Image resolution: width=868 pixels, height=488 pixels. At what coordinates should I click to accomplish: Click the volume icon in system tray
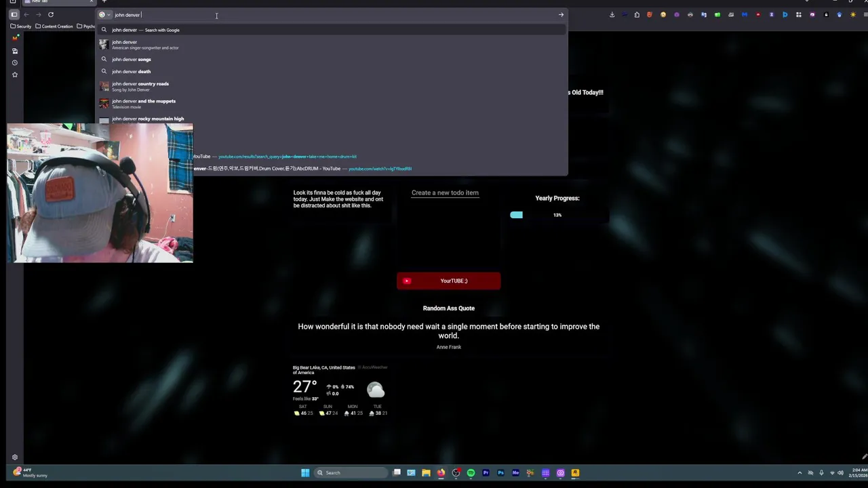coord(841,473)
